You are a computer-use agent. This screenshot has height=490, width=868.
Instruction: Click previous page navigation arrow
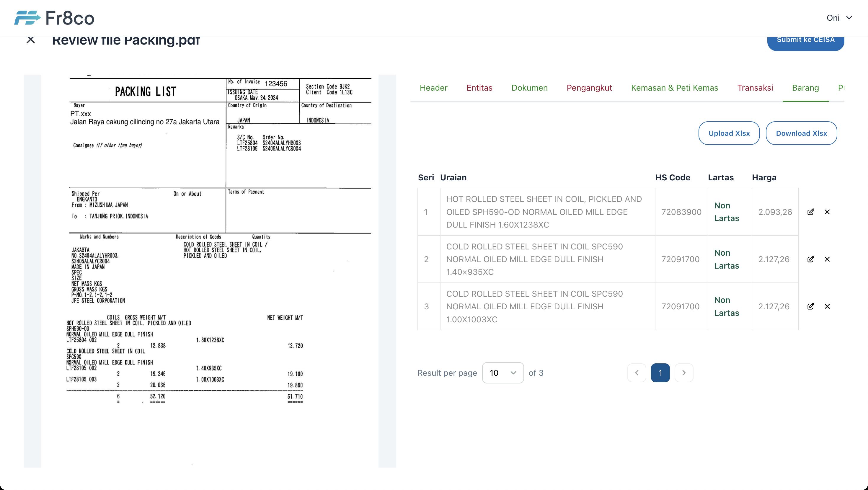pyautogui.click(x=637, y=373)
